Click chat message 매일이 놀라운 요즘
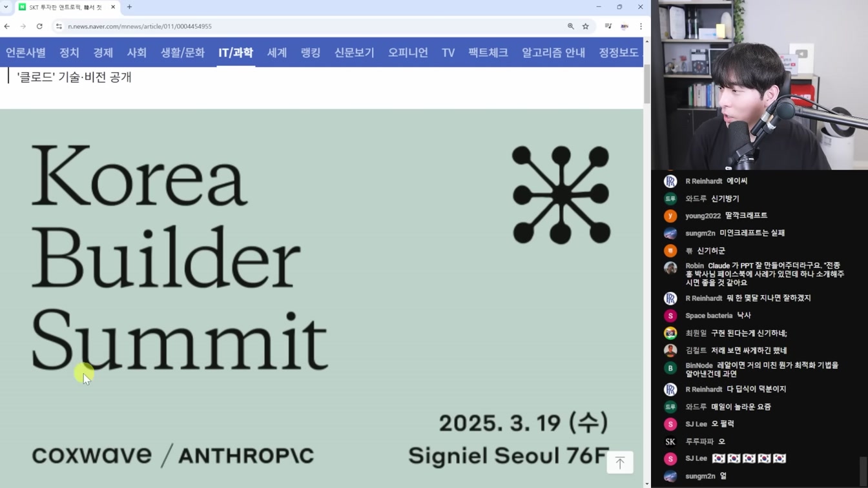Image resolution: width=868 pixels, height=488 pixels. (741, 407)
